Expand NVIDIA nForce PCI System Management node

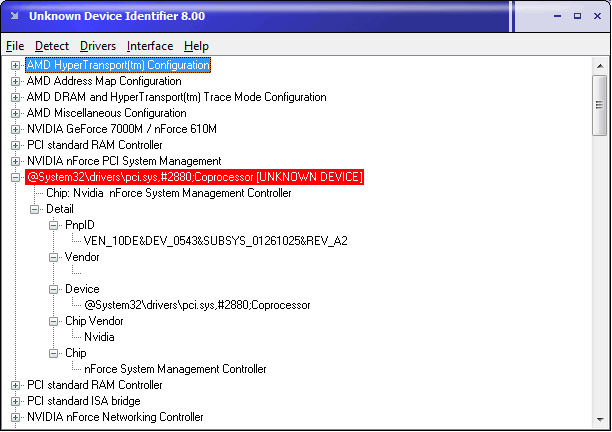(x=15, y=161)
